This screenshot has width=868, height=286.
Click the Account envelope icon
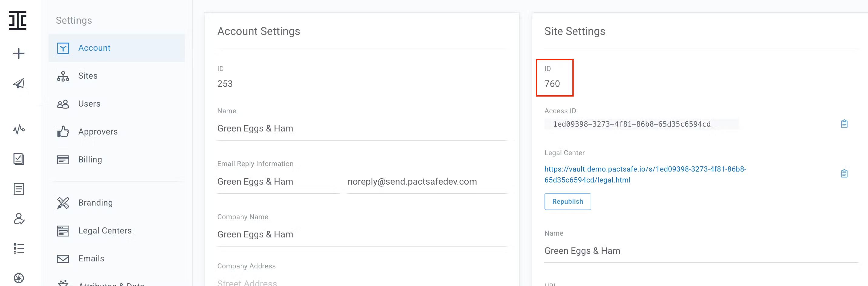pyautogui.click(x=63, y=48)
